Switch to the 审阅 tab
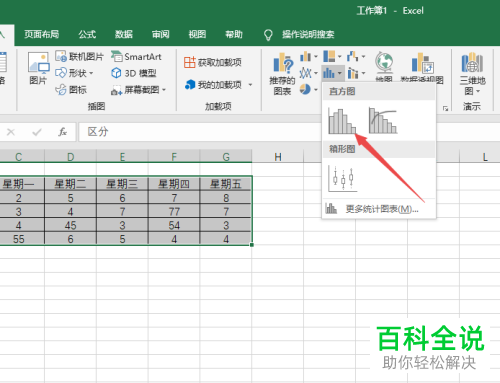This screenshot has width=500, height=383. [x=160, y=34]
